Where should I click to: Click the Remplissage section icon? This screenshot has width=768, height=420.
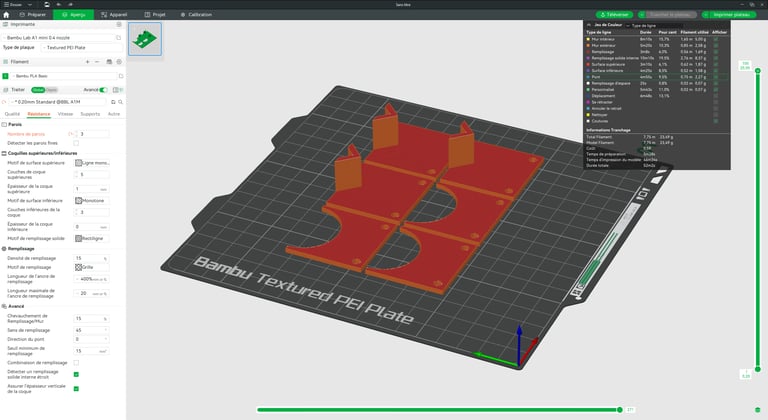(4, 248)
